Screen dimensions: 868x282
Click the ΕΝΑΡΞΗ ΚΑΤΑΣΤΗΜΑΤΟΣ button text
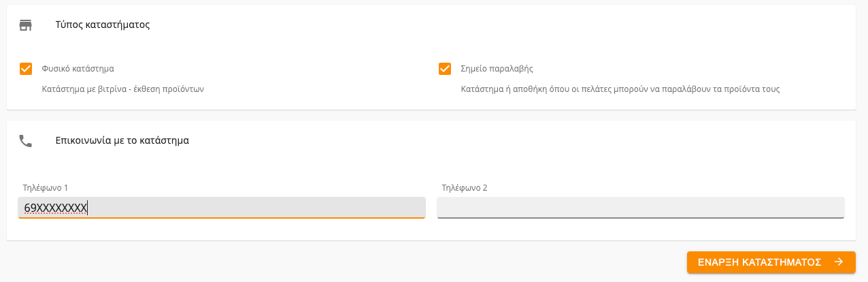point(760,262)
